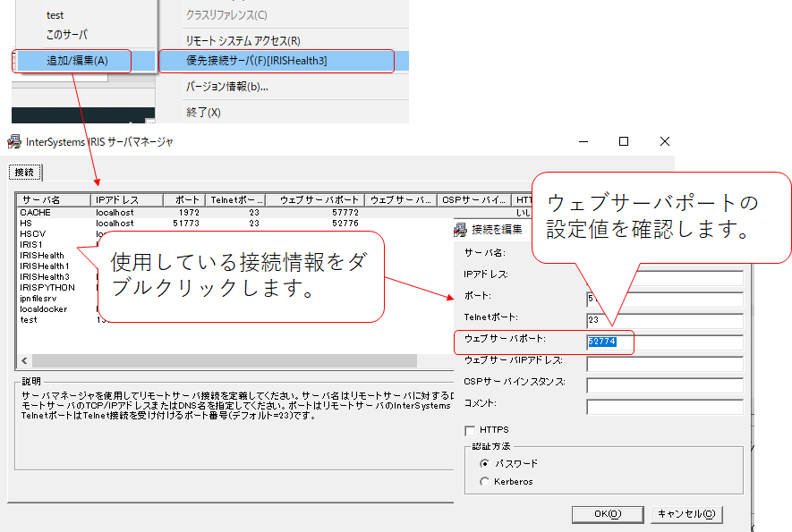Maximize the サーバマネージャ window
792x532 pixels.
point(624,141)
